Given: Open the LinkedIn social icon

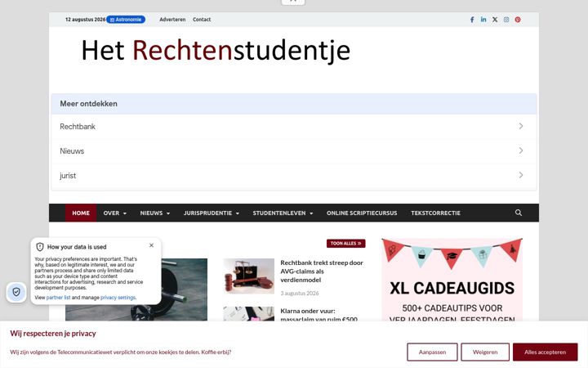Looking at the screenshot, I should (x=483, y=20).
